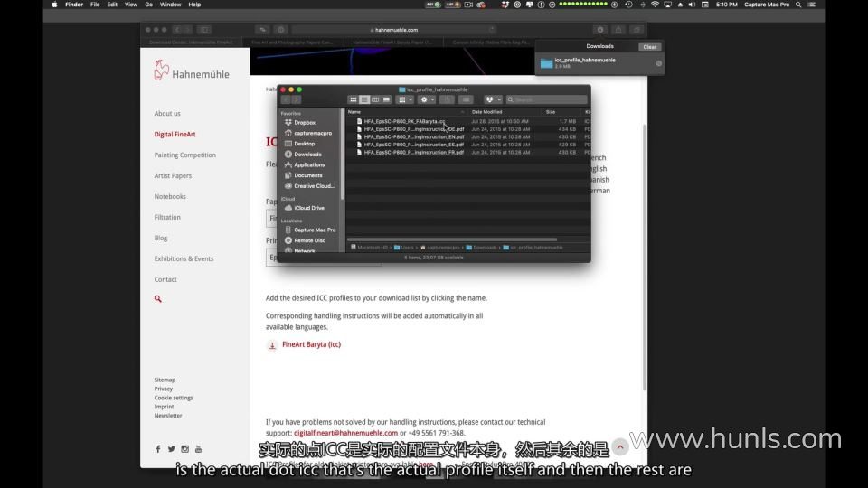Click Dropbox icon in menu bar
The width and height of the screenshot is (868, 488).
click(505, 5)
